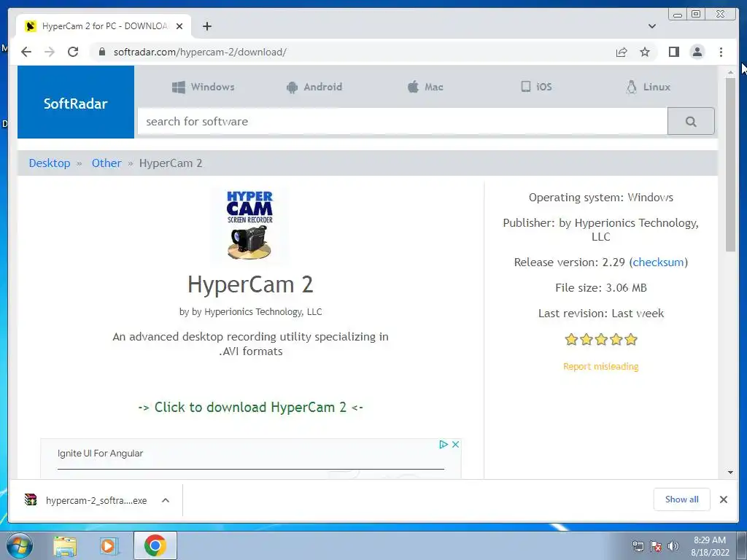Image resolution: width=747 pixels, height=560 pixels.
Task: Click the HyperCam screen recorder logo
Action: 249,225
